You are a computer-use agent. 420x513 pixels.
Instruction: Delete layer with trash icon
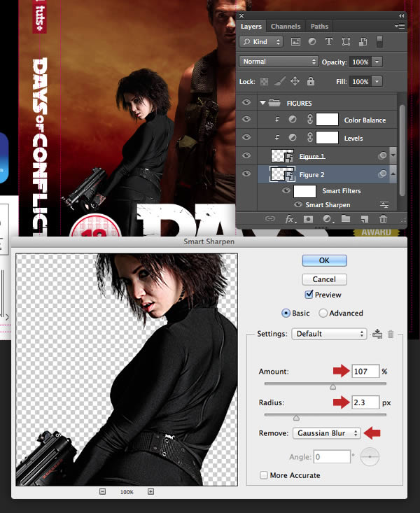[x=383, y=218]
